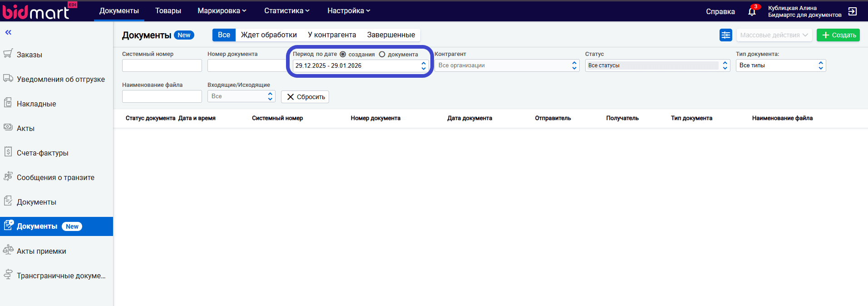
Task: Click the plain Документы sidebar icon
Action: (8, 201)
